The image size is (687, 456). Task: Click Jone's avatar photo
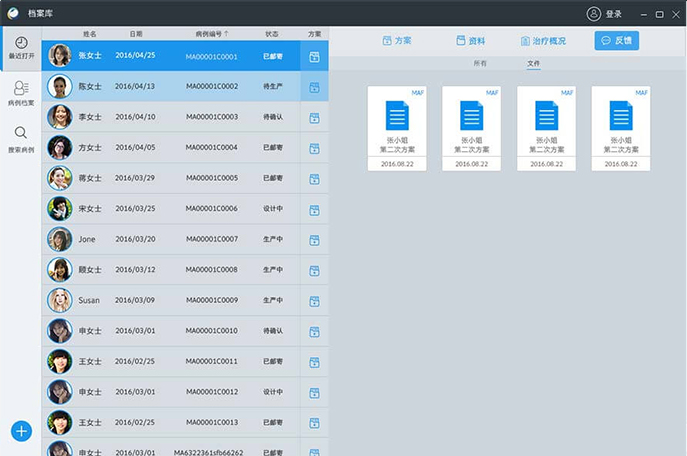(60, 240)
